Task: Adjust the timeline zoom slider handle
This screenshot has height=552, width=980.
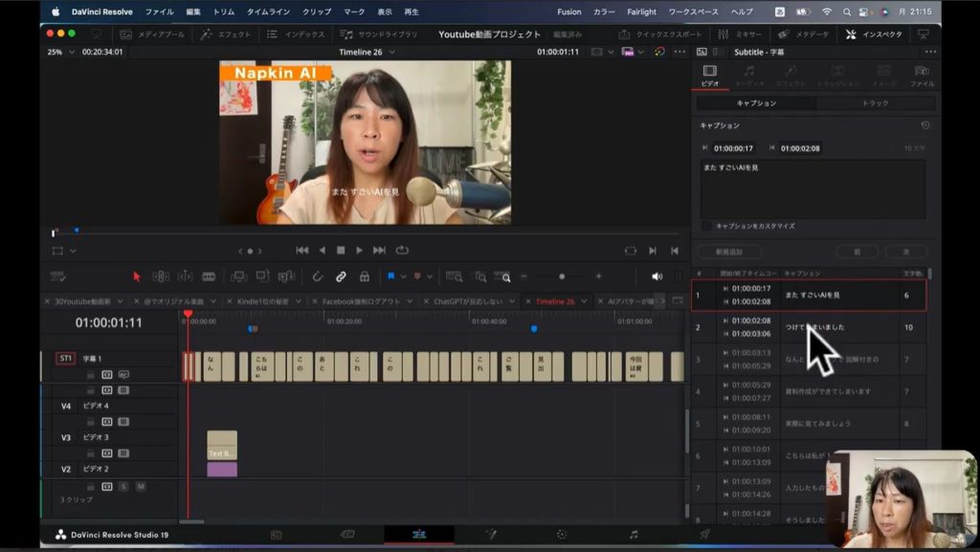Action: [x=562, y=276]
